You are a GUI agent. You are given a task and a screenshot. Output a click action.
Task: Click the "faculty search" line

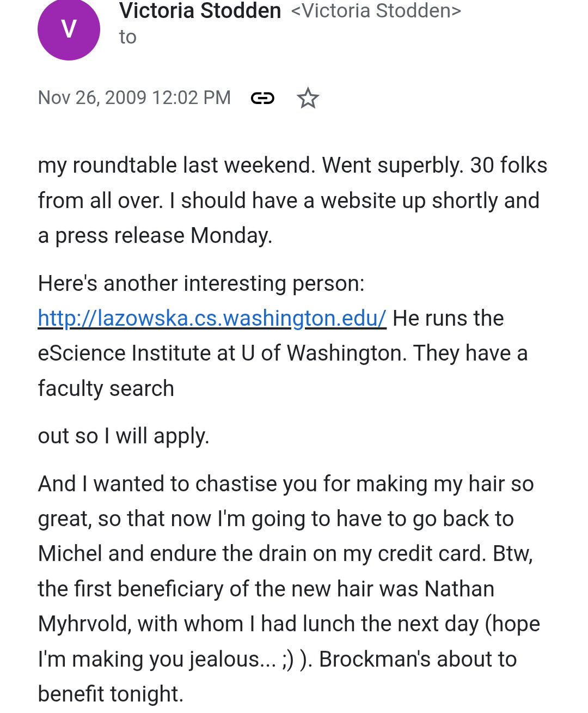(x=106, y=388)
